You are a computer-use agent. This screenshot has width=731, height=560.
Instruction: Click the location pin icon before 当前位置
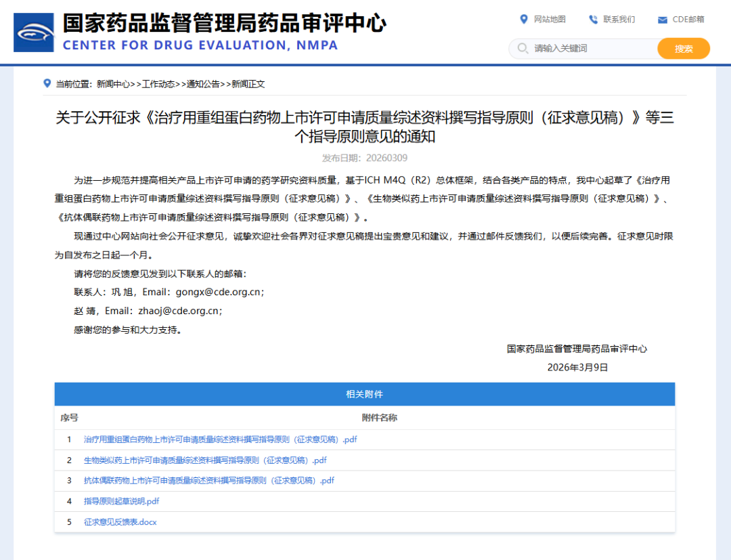pos(47,83)
